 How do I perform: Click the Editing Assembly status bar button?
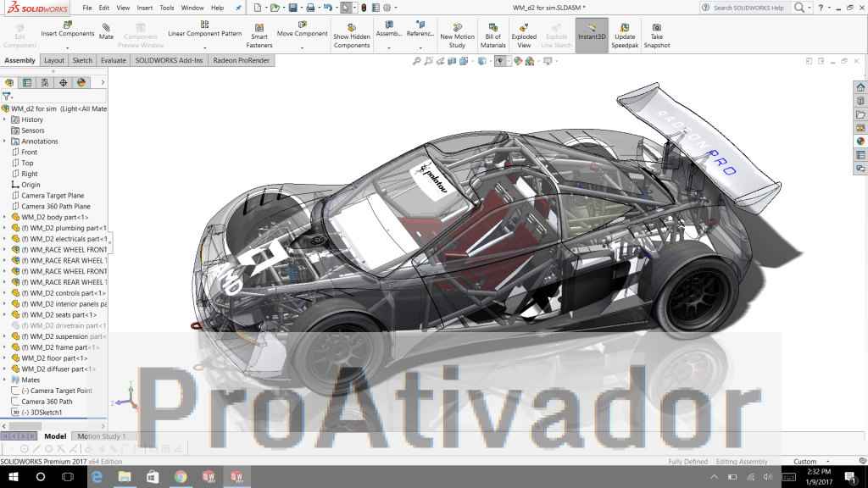[x=740, y=462]
